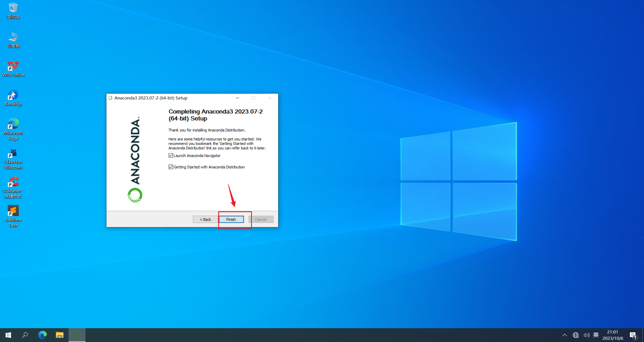Open the notification center

coord(633,335)
